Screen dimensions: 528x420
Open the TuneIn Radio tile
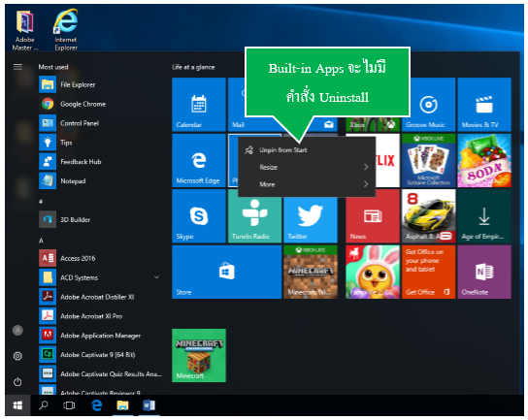(254, 220)
